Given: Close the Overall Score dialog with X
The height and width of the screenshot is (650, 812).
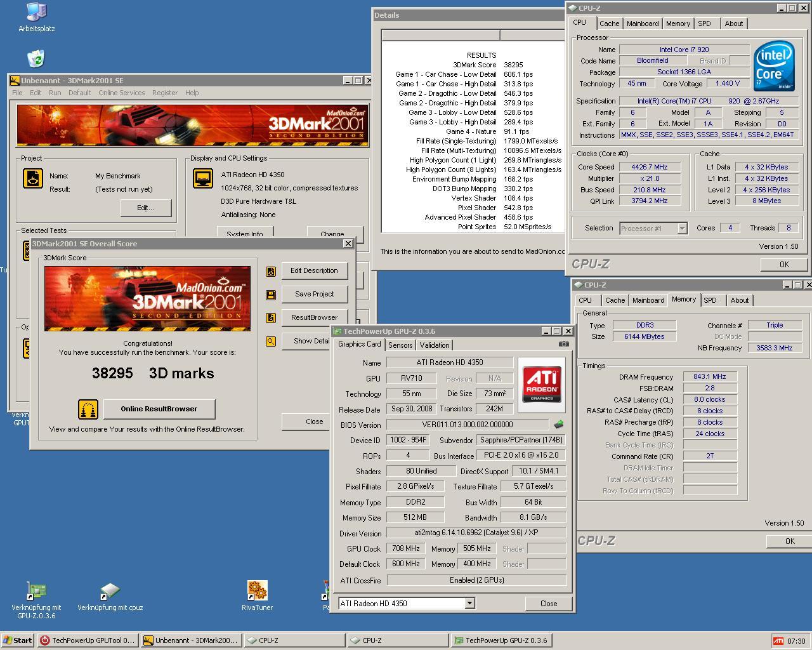Looking at the screenshot, I should click(348, 244).
